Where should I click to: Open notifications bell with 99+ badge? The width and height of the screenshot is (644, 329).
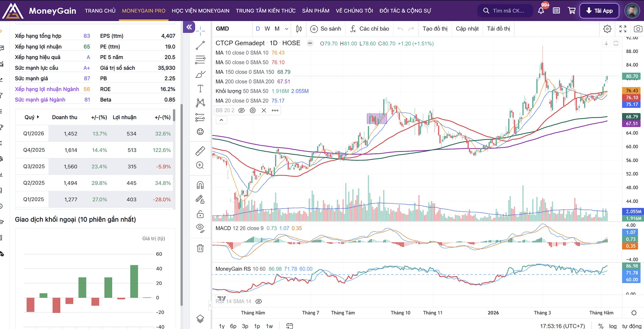541,10
